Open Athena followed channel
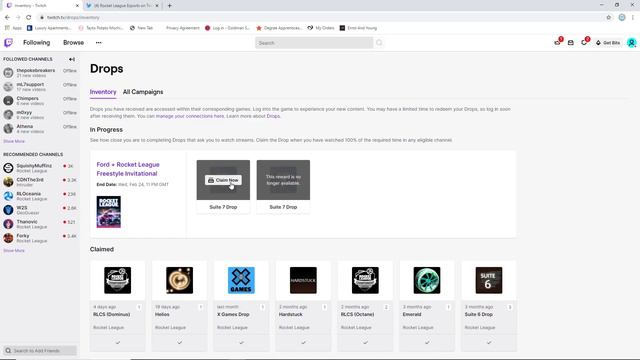640x360 pixels. coord(40,129)
